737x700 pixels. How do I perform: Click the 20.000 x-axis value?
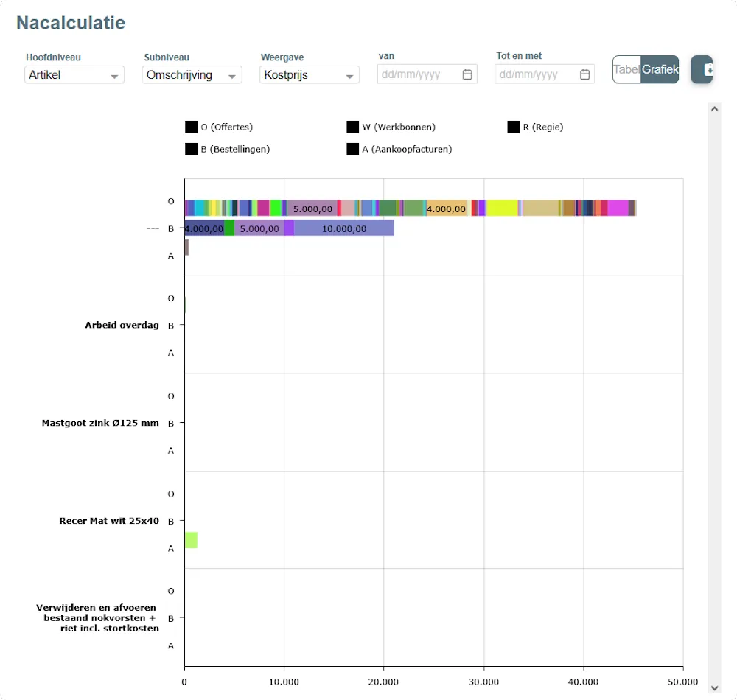(383, 682)
